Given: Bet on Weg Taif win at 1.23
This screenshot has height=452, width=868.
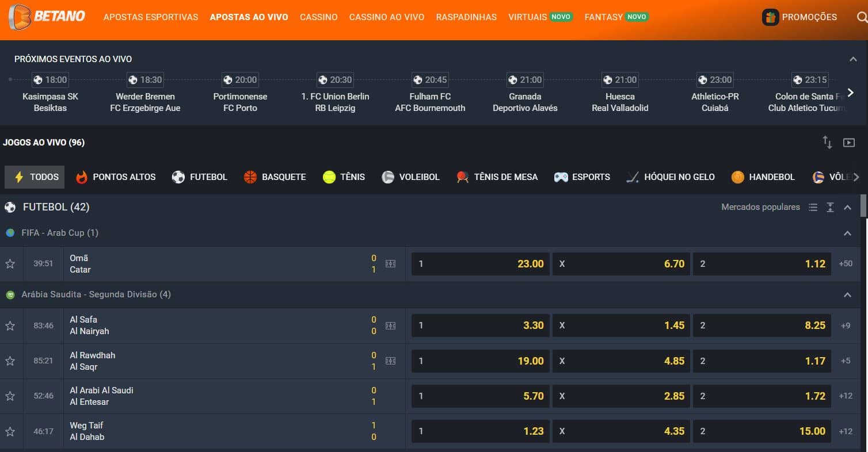Looking at the screenshot, I should 481,431.
